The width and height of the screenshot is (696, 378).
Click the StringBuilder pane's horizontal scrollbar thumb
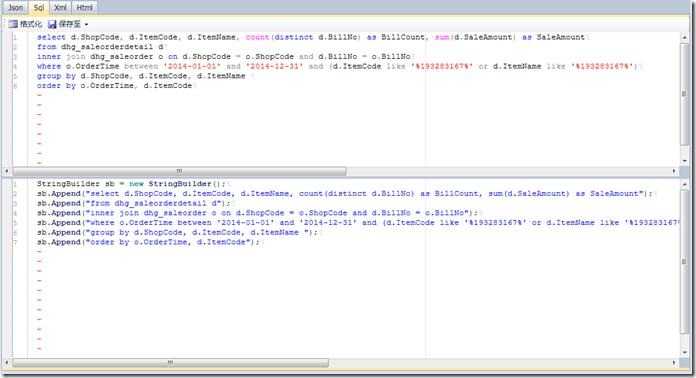coord(170,362)
